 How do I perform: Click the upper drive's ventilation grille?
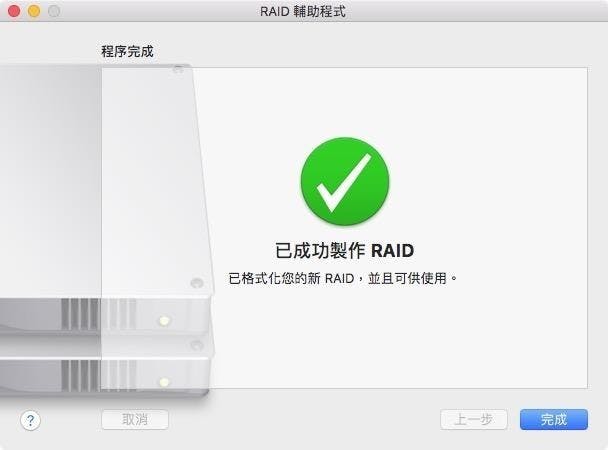[x=98, y=314]
